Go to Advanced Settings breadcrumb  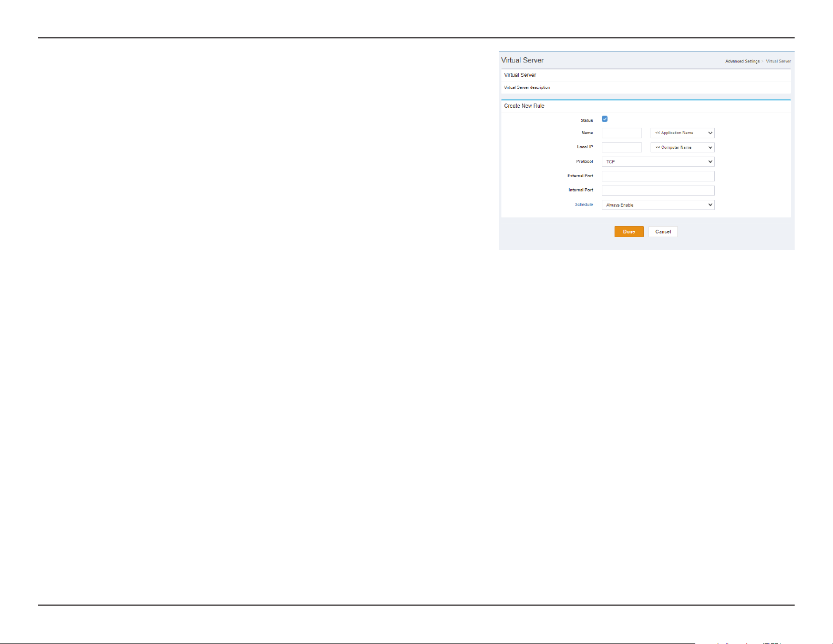pos(742,61)
